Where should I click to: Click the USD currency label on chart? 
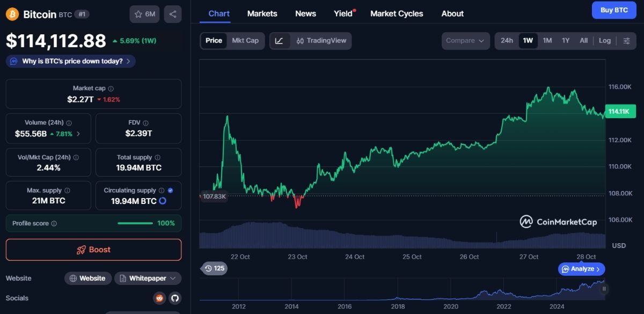pyautogui.click(x=619, y=245)
